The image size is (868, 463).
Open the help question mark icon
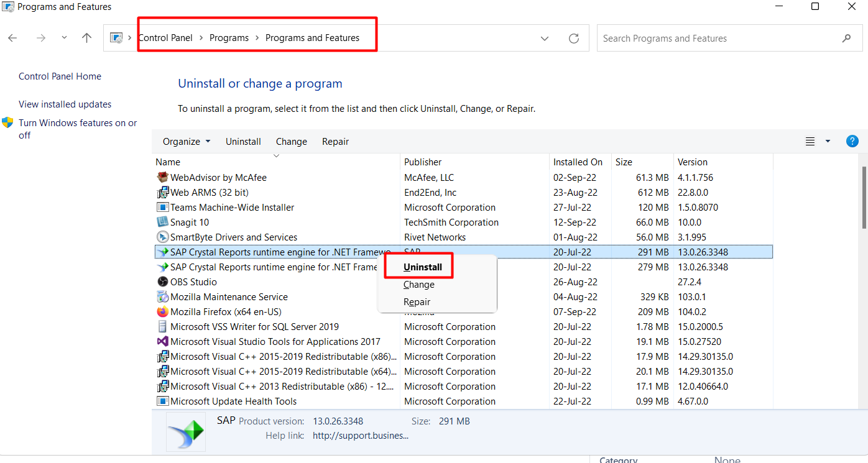pos(852,141)
